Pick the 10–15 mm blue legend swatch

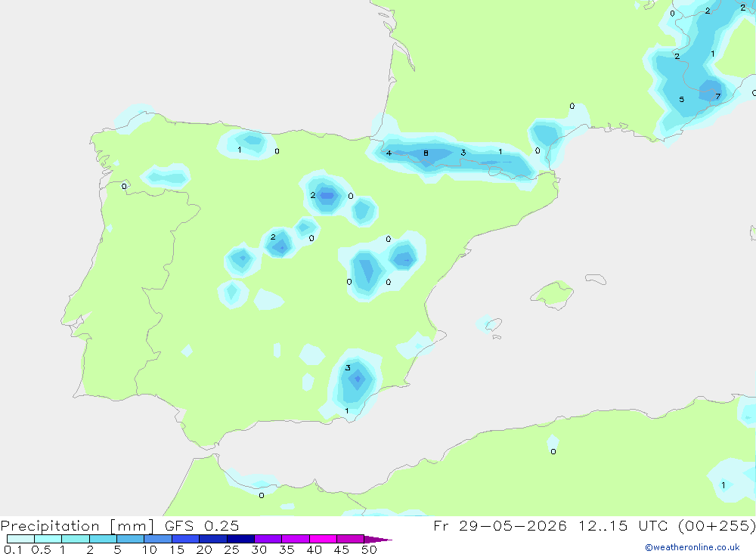coord(158,539)
